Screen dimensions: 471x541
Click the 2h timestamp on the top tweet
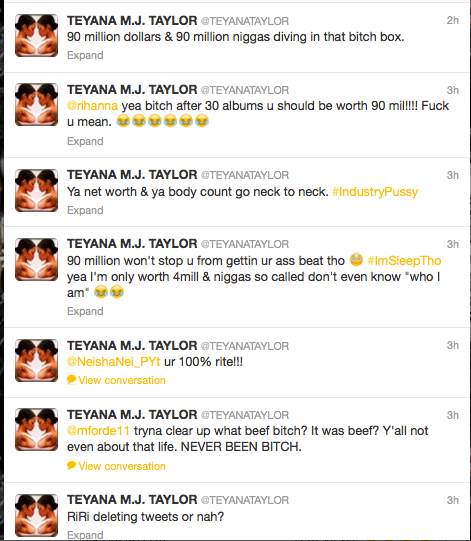coord(452,20)
